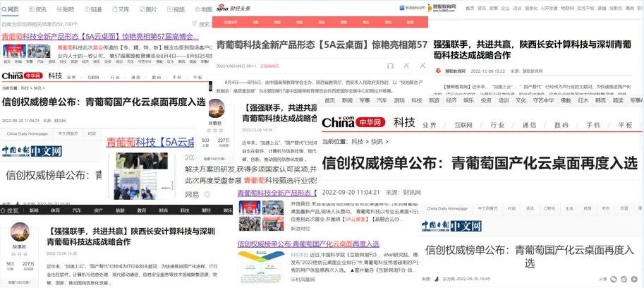Open 体育 in the Sohu black navigation bar

point(55,210)
